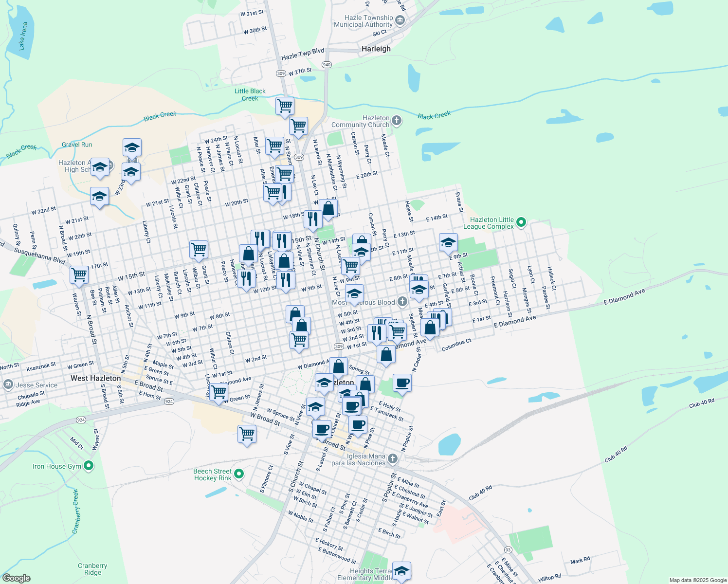Select the West Hazleton label
728x584 pixels.
point(95,378)
